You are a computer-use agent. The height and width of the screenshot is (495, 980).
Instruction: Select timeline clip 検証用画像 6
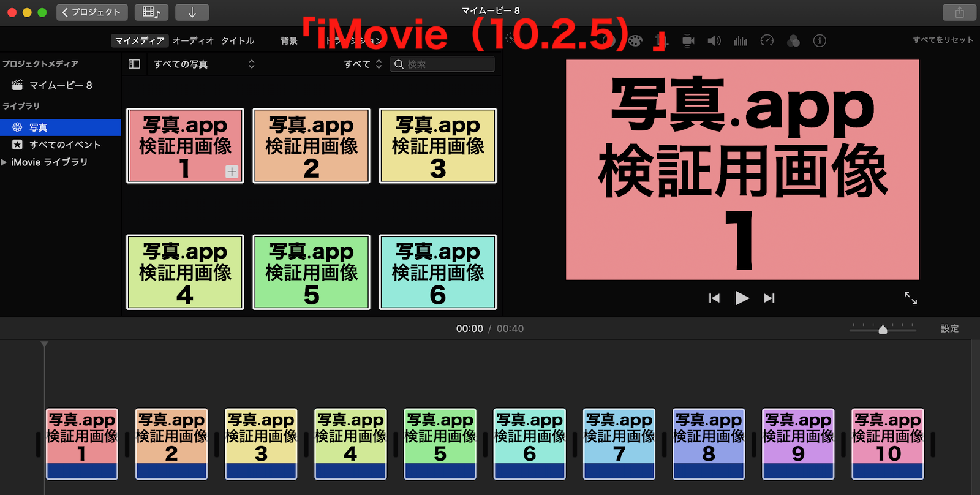click(x=530, y=444)
